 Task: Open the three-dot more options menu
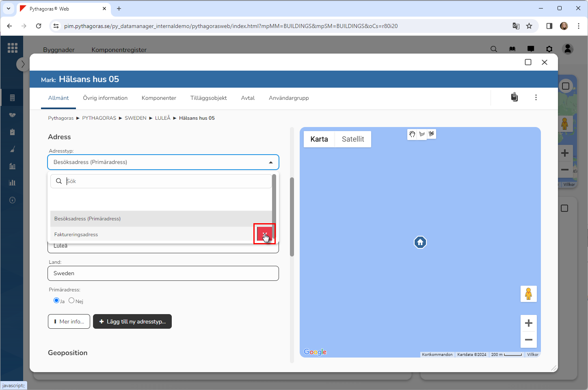536,97
